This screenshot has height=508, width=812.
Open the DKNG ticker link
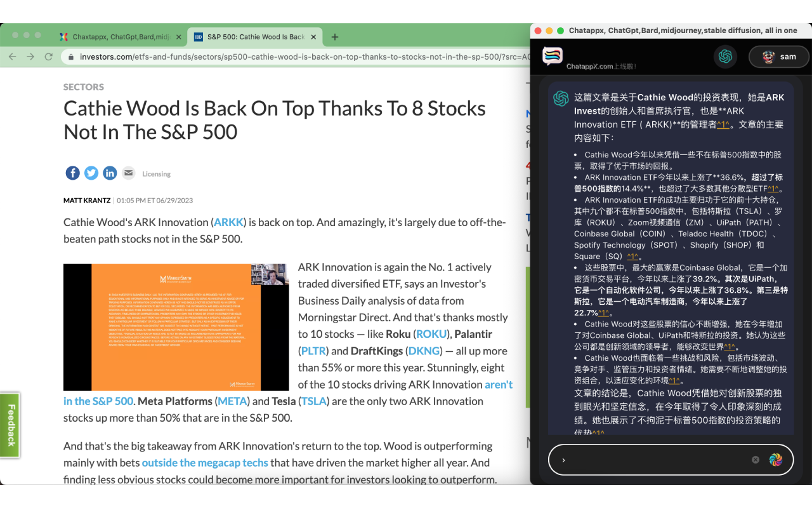click(424, 351)
